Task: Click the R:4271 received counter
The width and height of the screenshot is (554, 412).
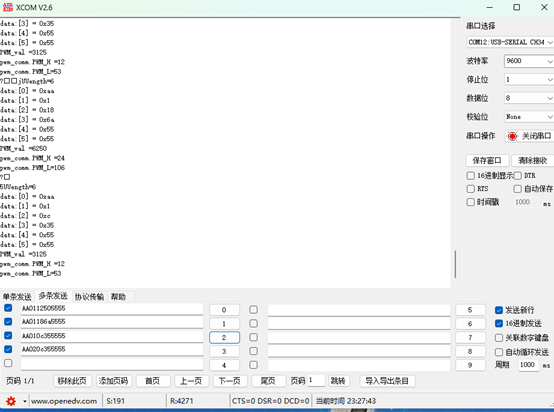Action: 182,401
